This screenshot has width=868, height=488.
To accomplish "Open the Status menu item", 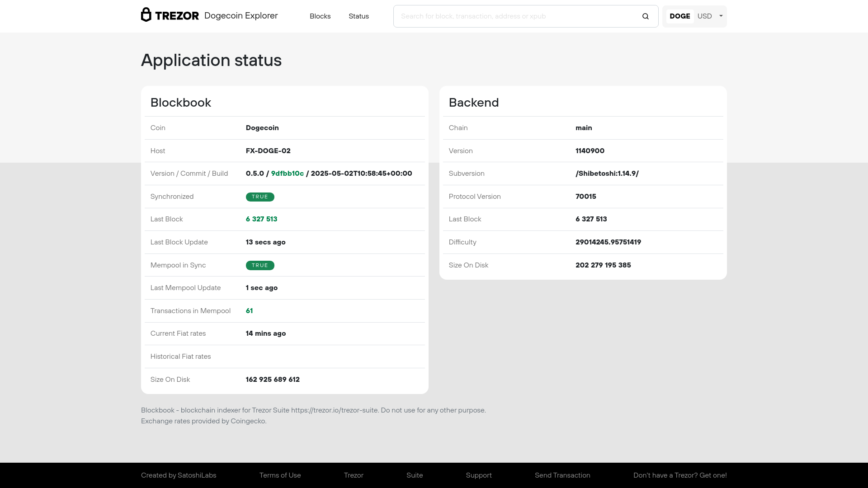I will pos(359,16).
